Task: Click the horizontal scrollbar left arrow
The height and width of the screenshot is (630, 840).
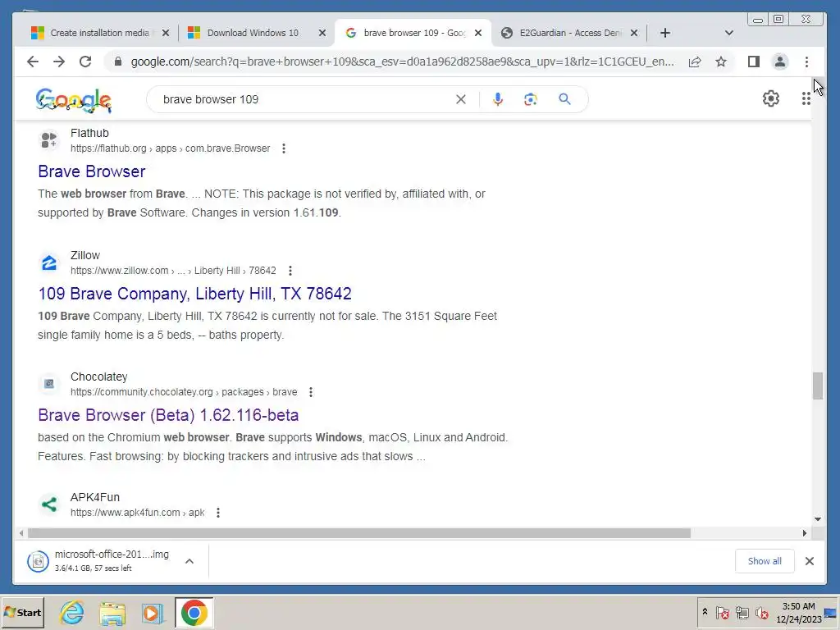Action: pos(21,533)
